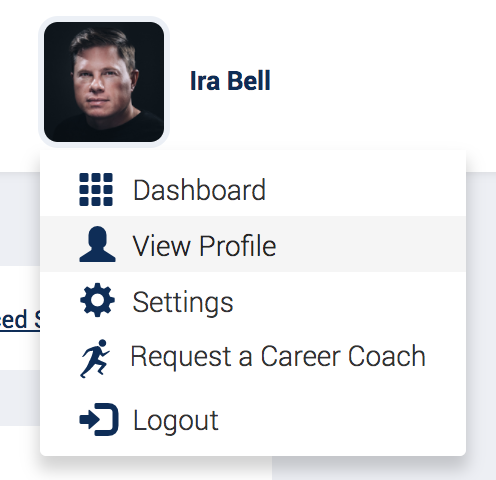The width and height of the screenshot is (496, 480).
Task: Collapse the user menu via avatar
Action: point(104,82)
